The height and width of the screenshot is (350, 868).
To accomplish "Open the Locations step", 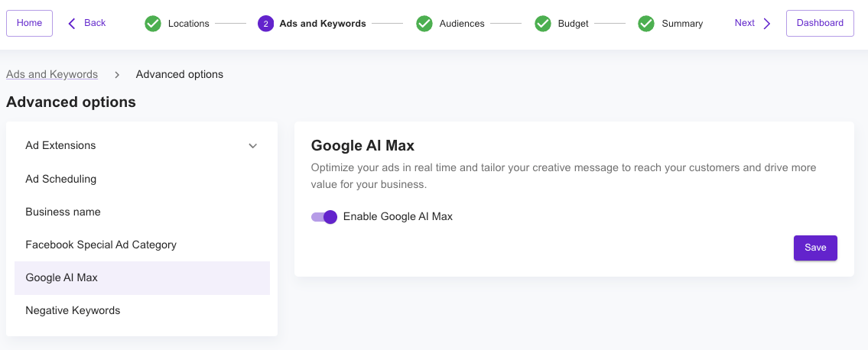I will 177,24.
